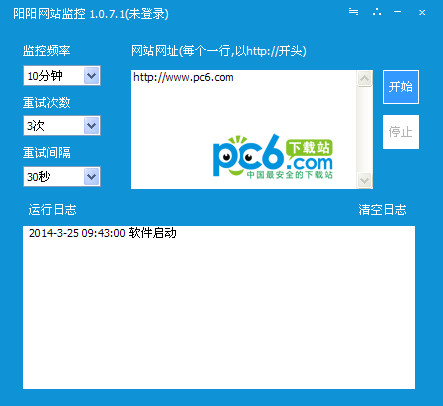Select the 30秒 retry interval combo box
443x406 pixels.
pyautogui.click(x=62, y=176)
